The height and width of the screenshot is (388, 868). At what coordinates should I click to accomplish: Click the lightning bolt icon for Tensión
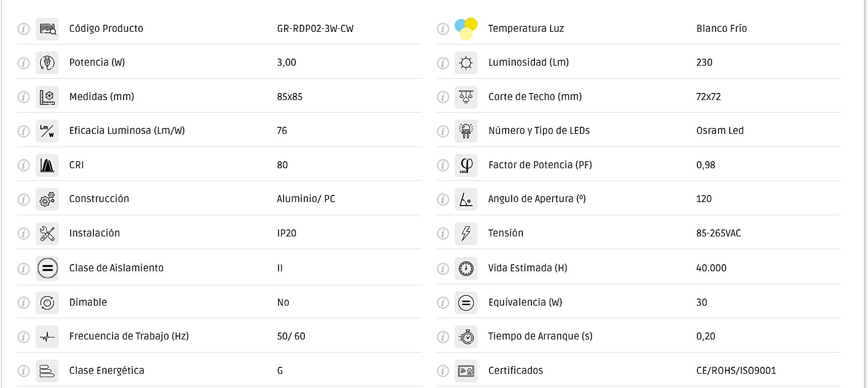(466, 233)
